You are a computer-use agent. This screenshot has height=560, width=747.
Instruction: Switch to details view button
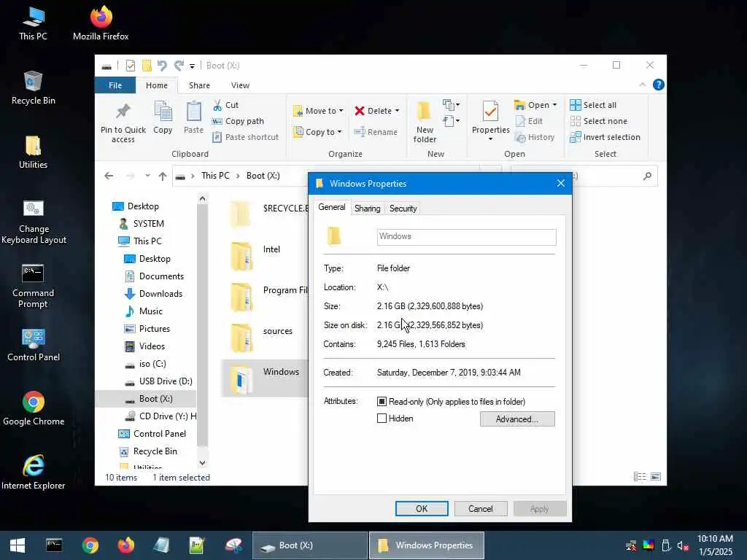[640, 477]
